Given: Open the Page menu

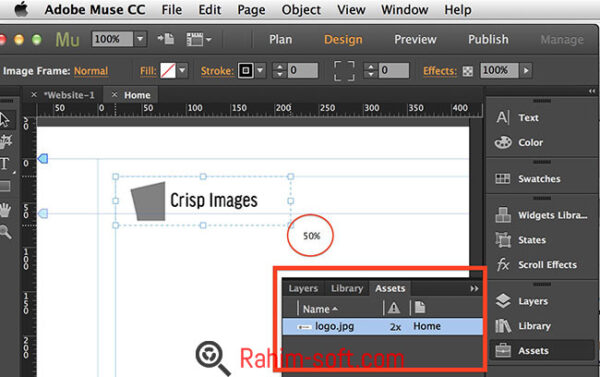Looking at the screenshot, I should pos(251,10).
